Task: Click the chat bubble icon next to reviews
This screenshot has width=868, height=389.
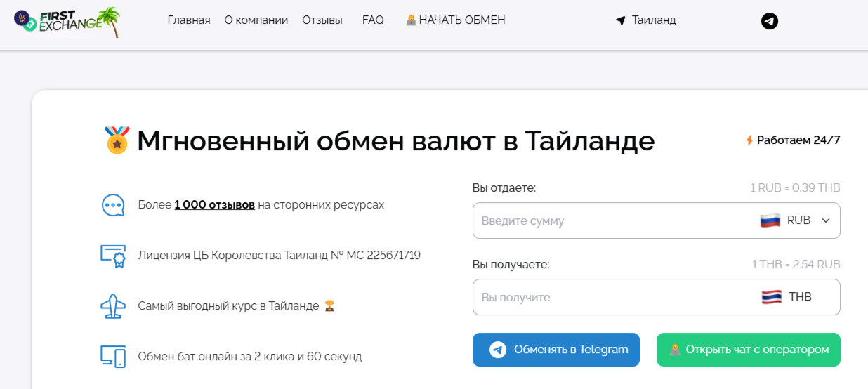Action: click(112, 205)
